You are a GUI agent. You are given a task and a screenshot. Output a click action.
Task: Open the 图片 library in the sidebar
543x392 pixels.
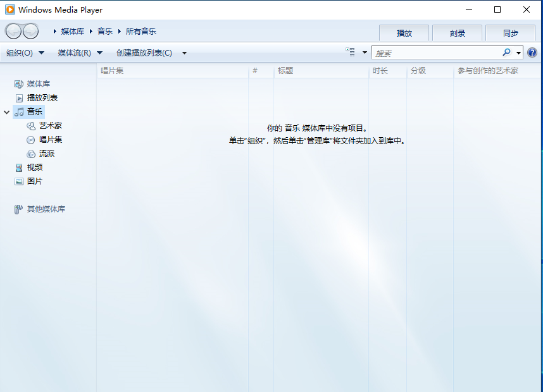[34, 181]
